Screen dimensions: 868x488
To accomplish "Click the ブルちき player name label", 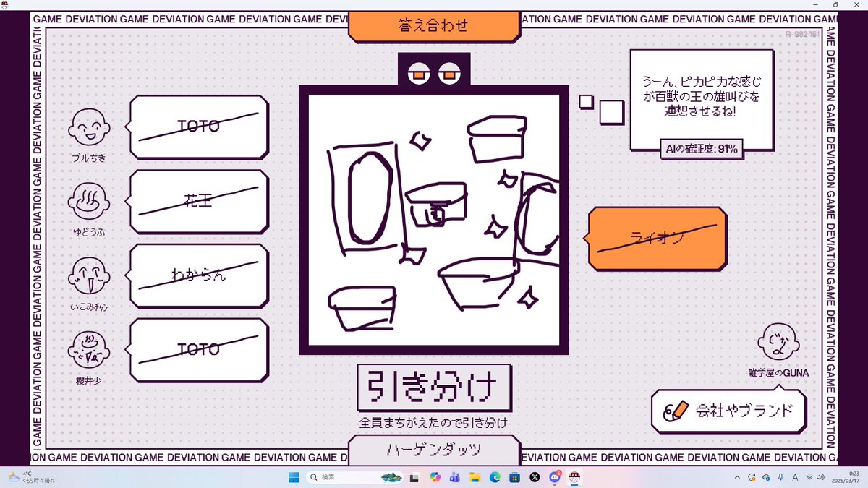I will 88,158.
